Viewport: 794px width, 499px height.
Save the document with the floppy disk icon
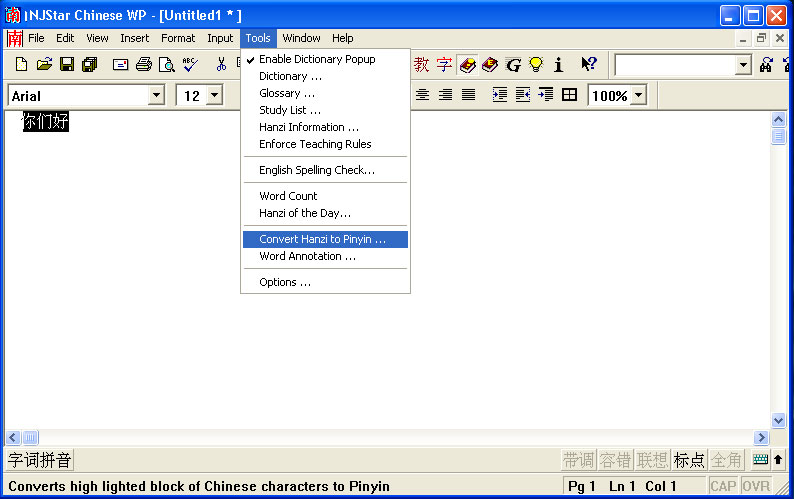[67, 64]
